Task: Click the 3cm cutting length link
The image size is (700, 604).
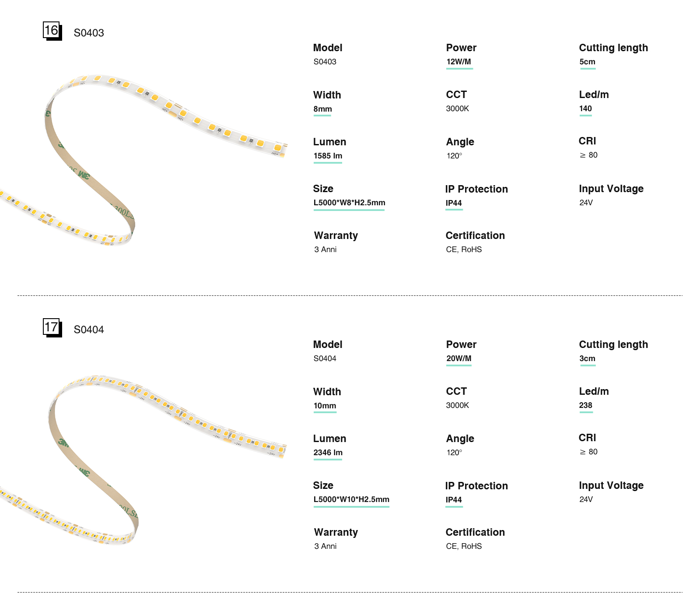Action: (x=587, y=358)
